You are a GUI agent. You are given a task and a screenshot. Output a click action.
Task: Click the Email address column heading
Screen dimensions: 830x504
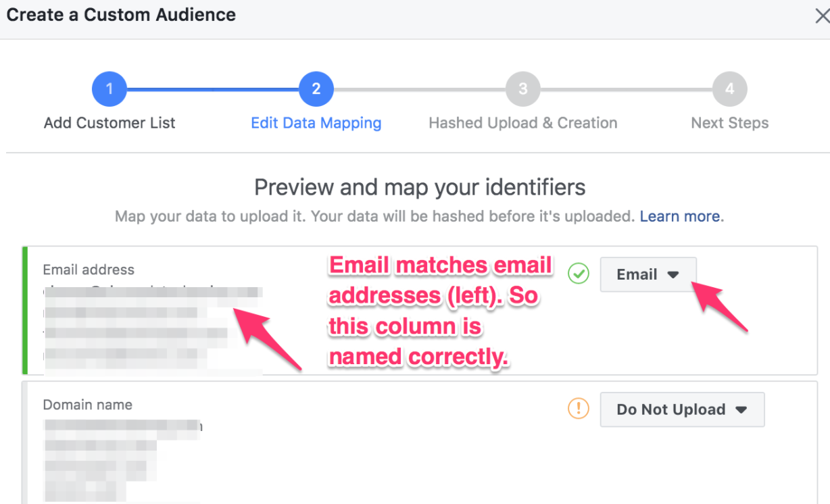[x=89, y=270]
